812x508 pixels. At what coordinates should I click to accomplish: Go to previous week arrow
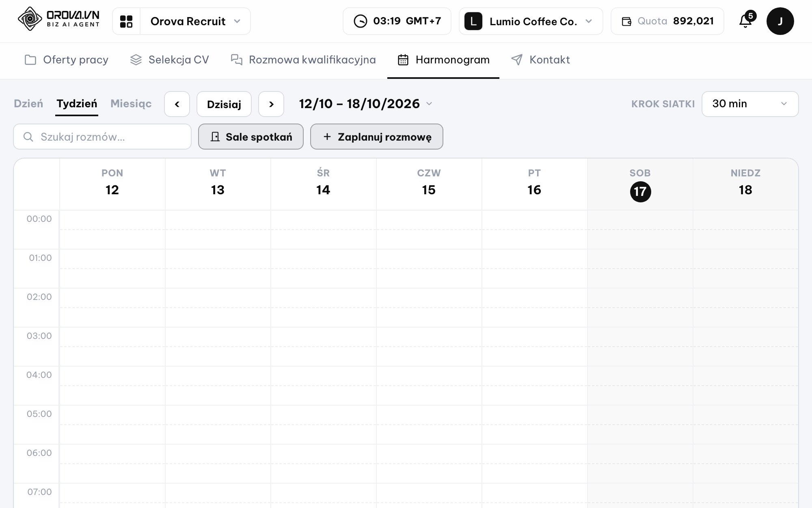177,104
